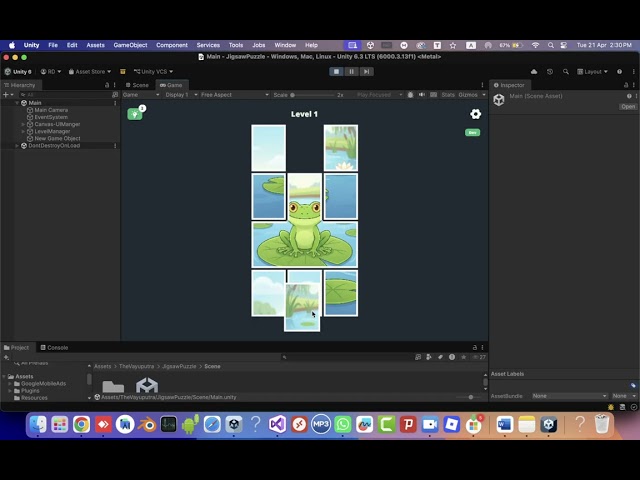640x480 pixels.
Task: Open WhatsApp from the Dock
Action: pyautogui.click(x=343, y=425)
